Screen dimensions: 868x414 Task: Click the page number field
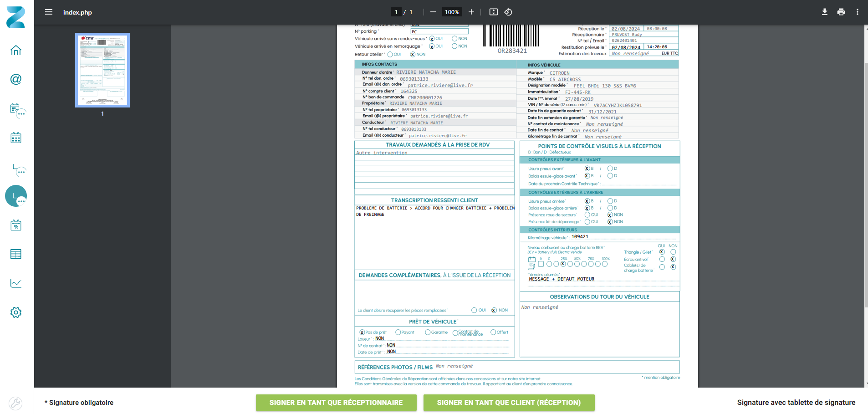coord(396,12)
